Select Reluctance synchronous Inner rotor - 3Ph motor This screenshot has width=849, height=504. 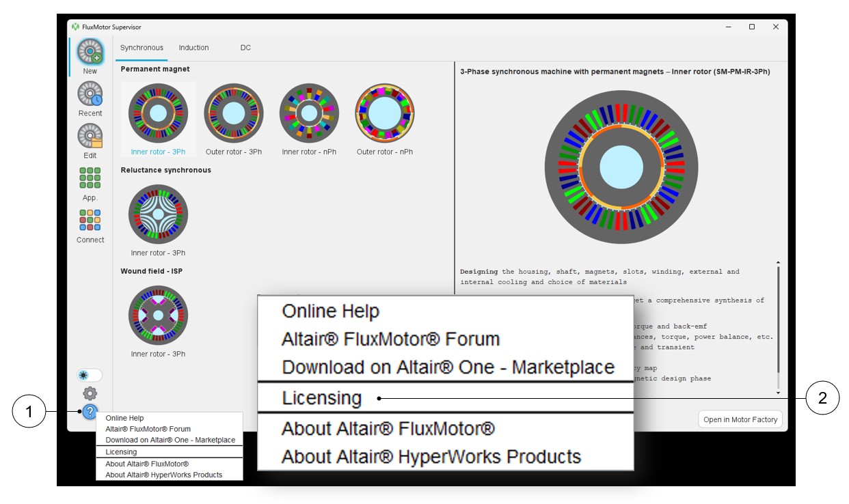(x=158, y=214)
